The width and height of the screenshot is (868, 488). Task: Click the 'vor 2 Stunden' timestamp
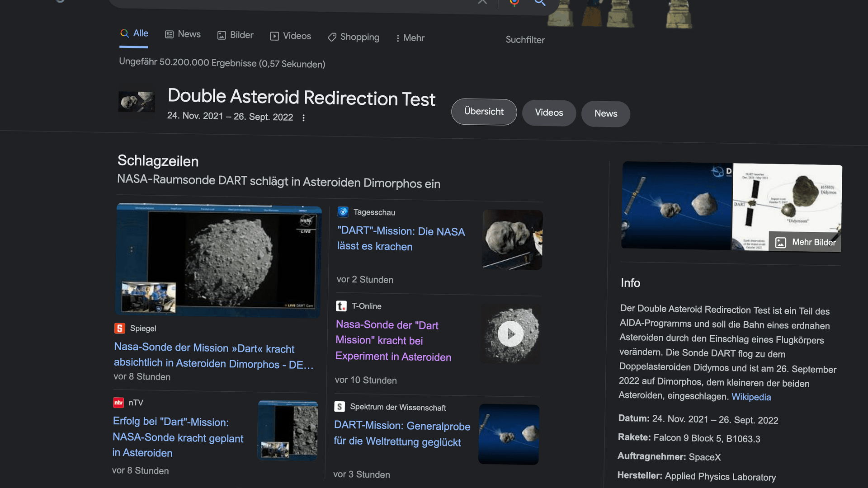(x=365, y=280)
